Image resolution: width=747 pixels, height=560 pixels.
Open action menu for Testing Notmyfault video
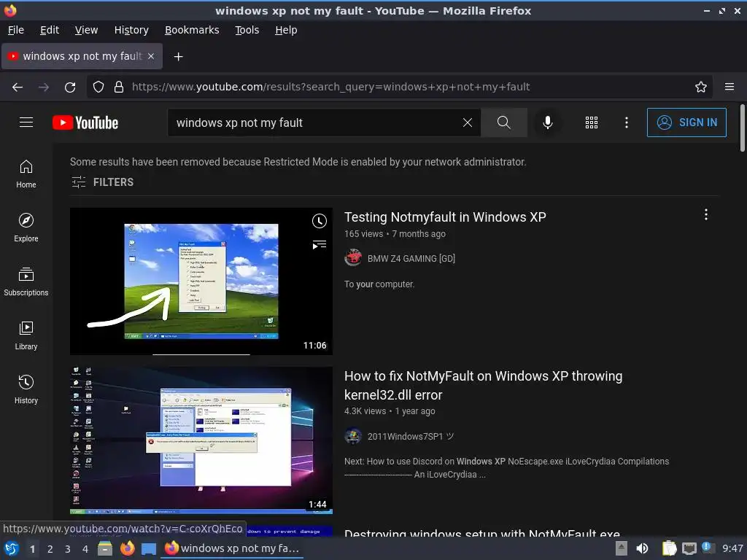tap(706, 215)
